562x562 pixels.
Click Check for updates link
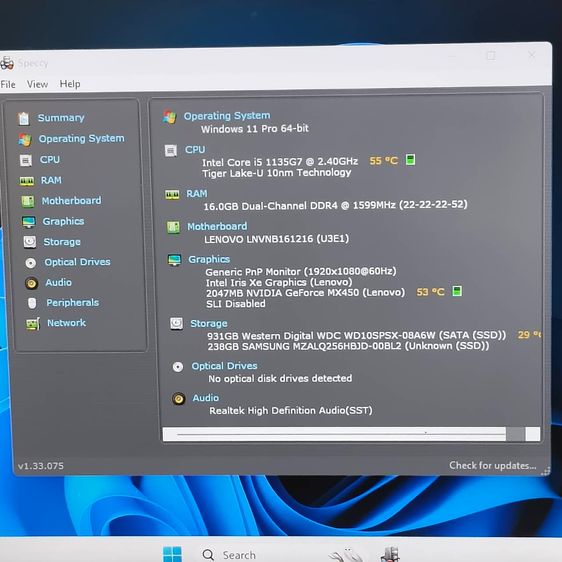pos(493,466)
